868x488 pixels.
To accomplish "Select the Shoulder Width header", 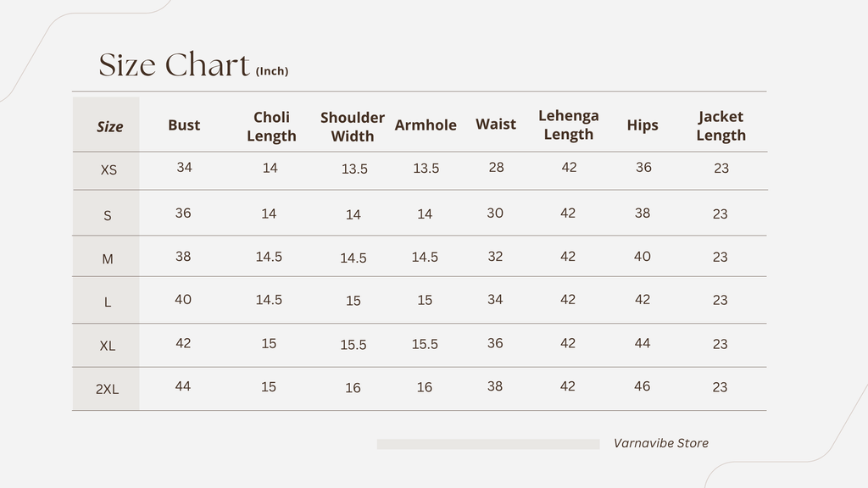I will (352, 127).
